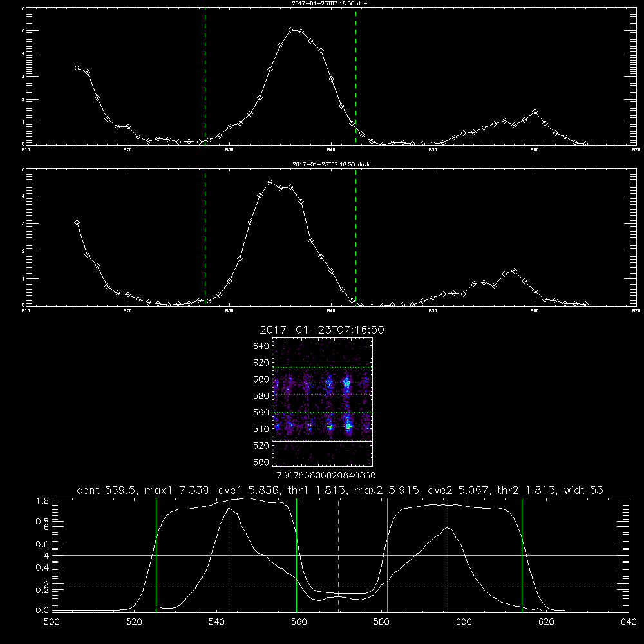Click dawn plot's dashed green line near 842
644x644 pixels.
(355, 77)
